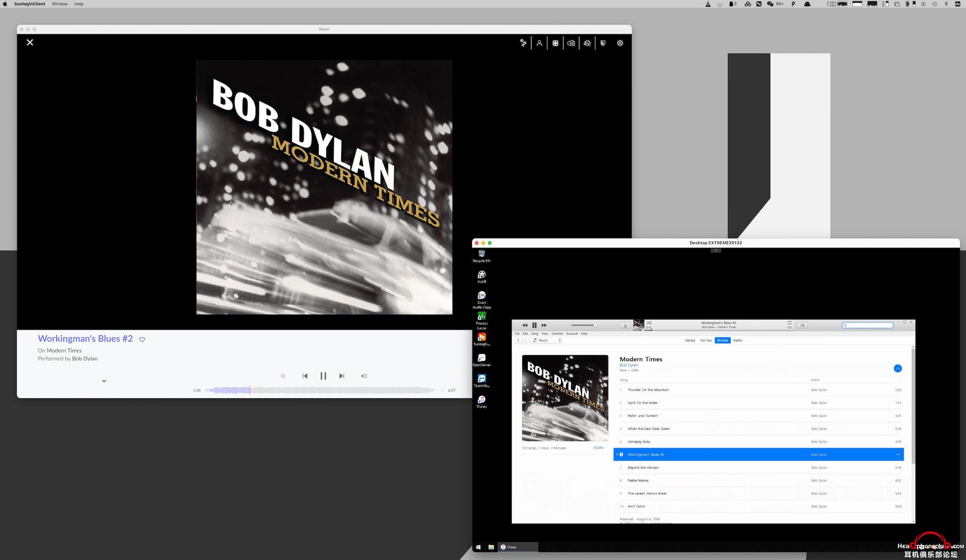
Task: Open the iTunes Account menu
Action: pos(572,334)
